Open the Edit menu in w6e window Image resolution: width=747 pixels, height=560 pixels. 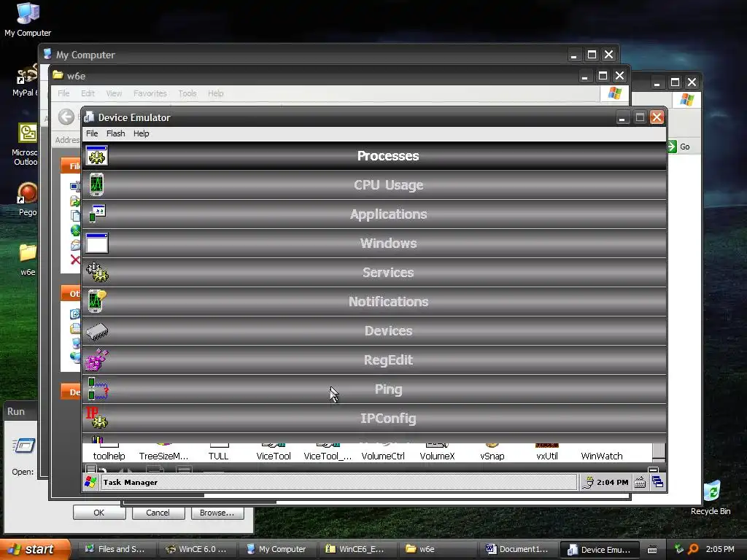click(88, 93)
